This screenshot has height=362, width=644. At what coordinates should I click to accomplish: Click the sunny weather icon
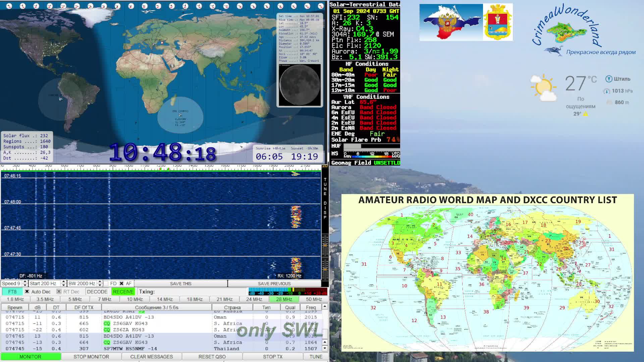[543, 88]
